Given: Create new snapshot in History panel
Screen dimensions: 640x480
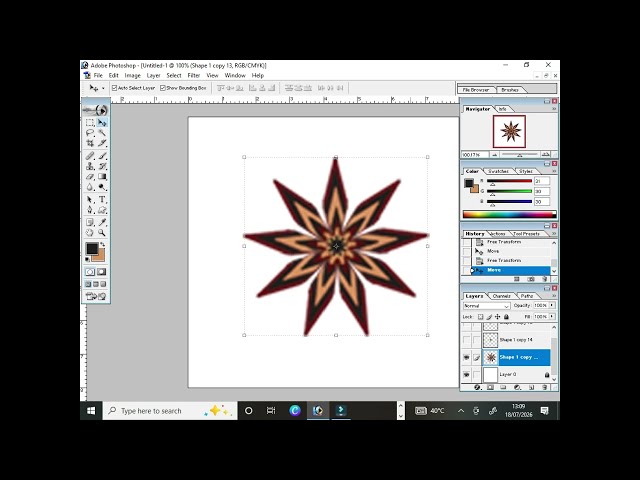Looking at the screenshot, I should point(531,279).
